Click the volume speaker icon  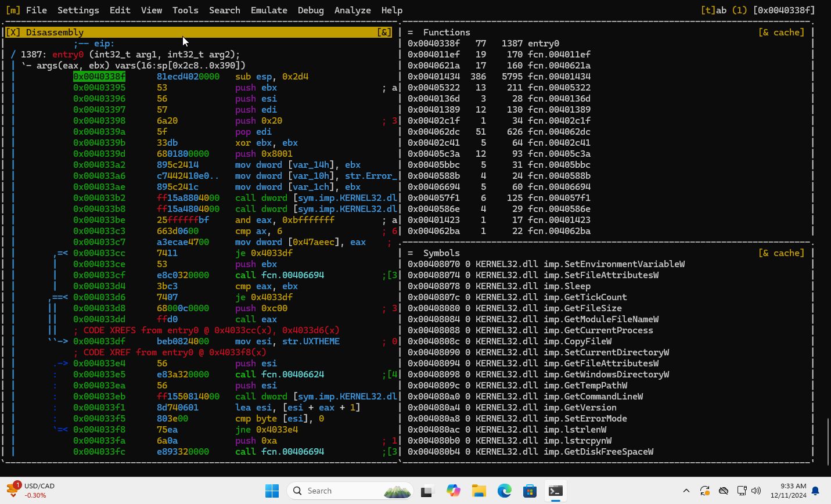pyautogui.click(x=756, y=491)
